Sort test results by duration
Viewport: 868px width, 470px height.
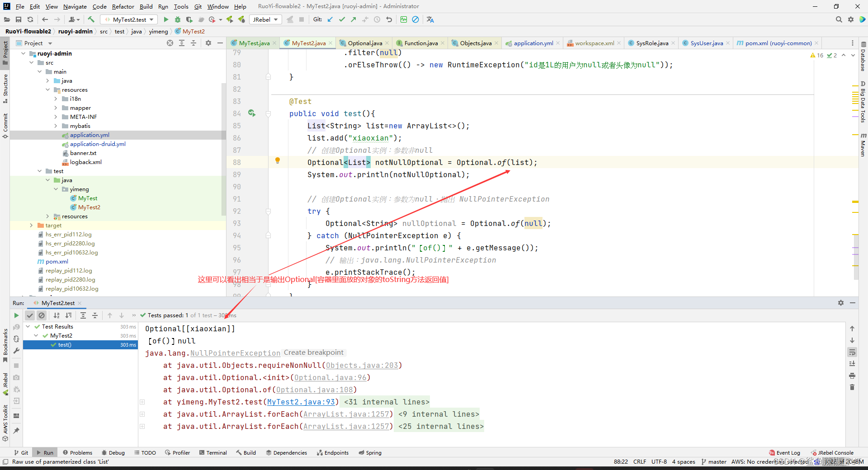[68, 315]
